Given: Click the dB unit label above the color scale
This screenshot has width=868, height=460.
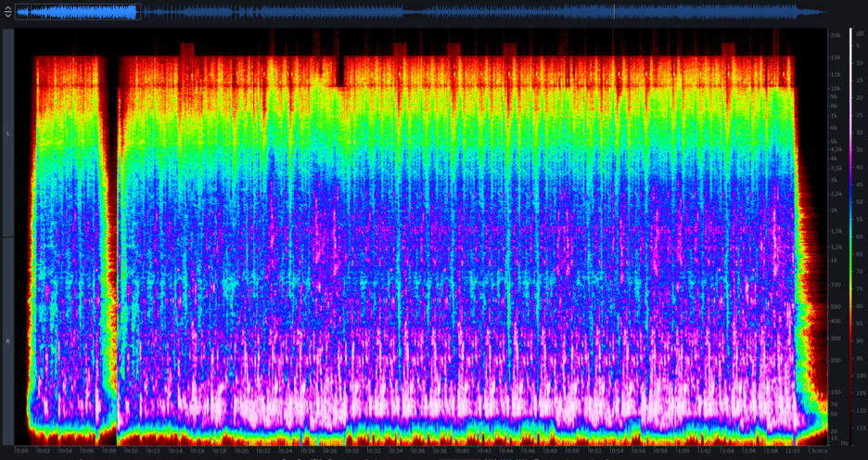Looking at the screenshot, I should 860,33.
